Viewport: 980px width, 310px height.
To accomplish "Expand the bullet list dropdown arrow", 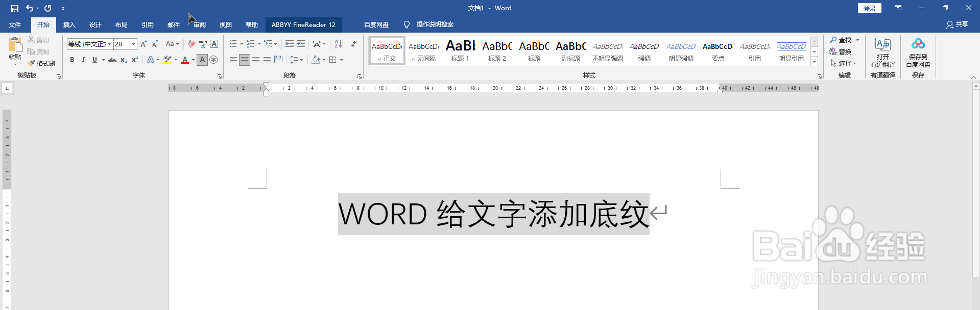I will [242, 44].
